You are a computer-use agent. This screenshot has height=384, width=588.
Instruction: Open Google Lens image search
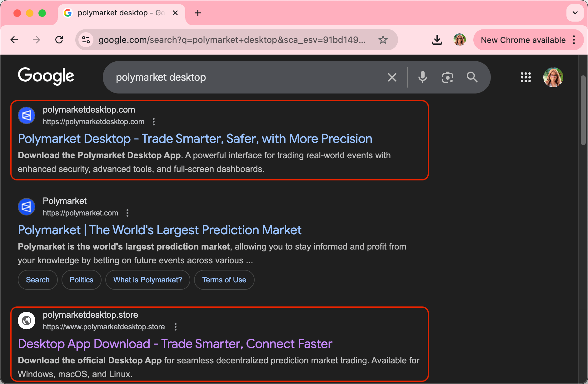click(447, 77)
